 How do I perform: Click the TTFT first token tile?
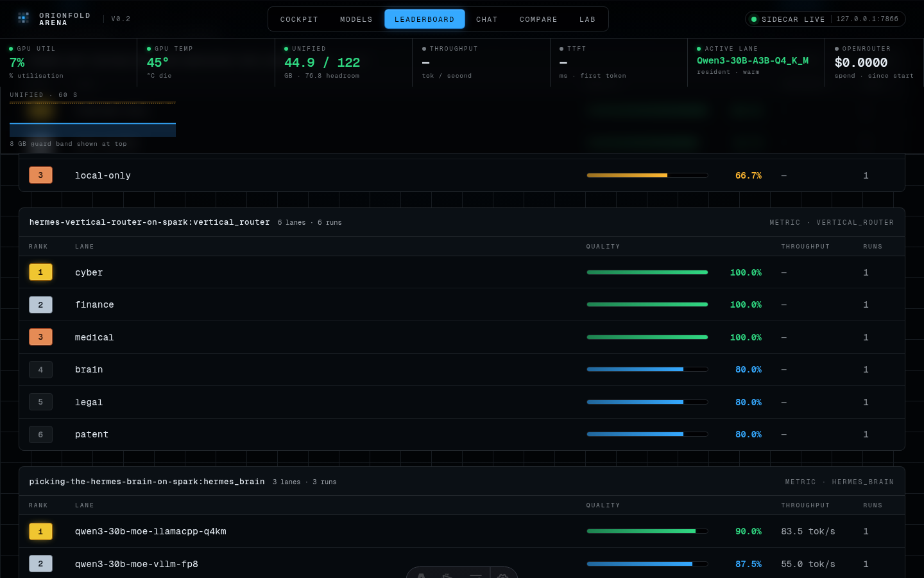tap(619, 62)
